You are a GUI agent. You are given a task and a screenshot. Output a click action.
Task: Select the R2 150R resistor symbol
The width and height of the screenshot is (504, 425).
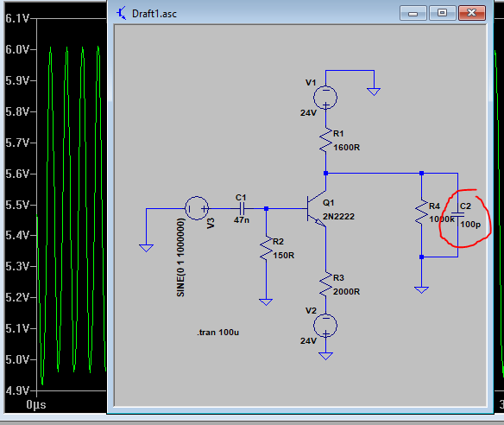(x=266, y=248)
